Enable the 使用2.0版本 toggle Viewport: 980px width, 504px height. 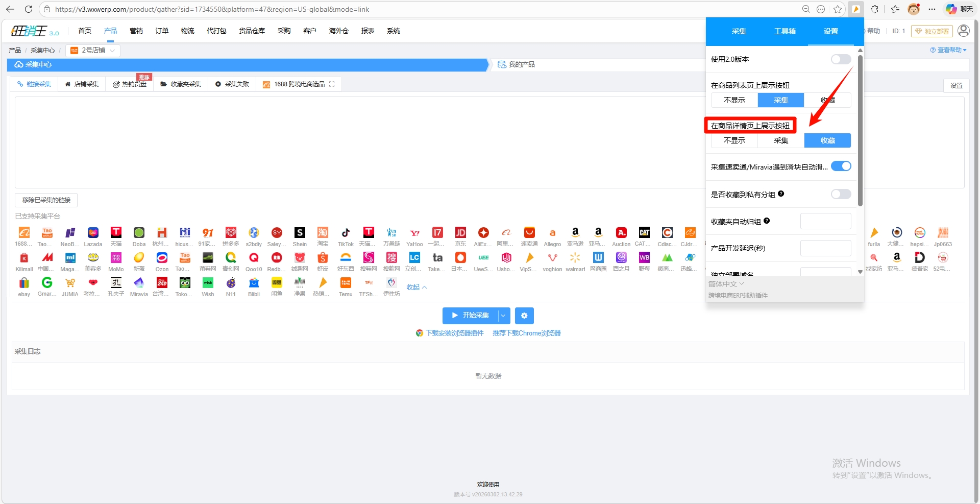(x=841, y=59)
